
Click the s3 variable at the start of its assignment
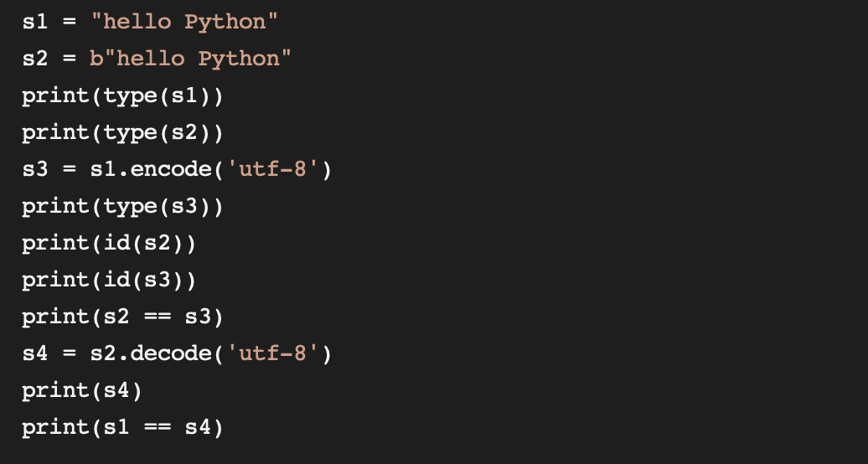35,169
